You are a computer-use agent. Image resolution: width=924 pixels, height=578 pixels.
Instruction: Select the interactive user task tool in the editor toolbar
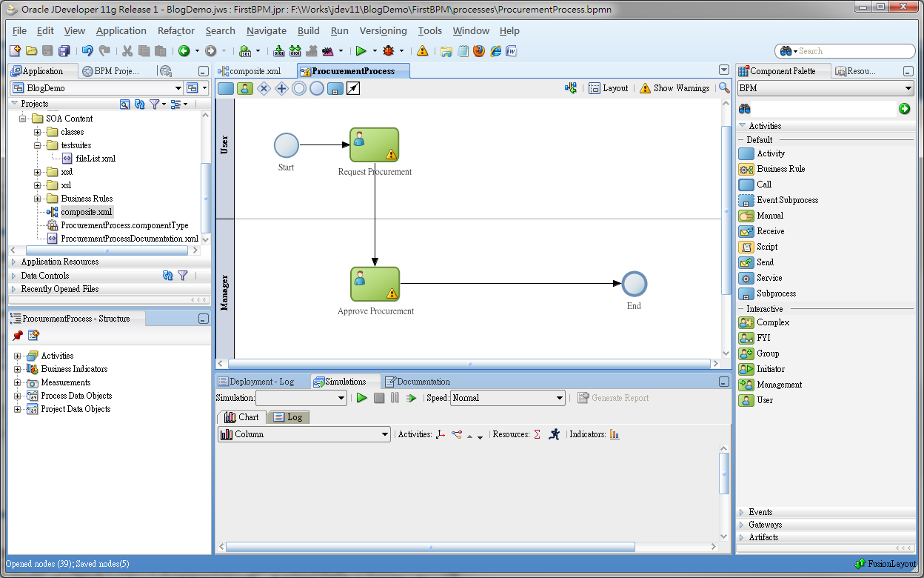(245, 88)
